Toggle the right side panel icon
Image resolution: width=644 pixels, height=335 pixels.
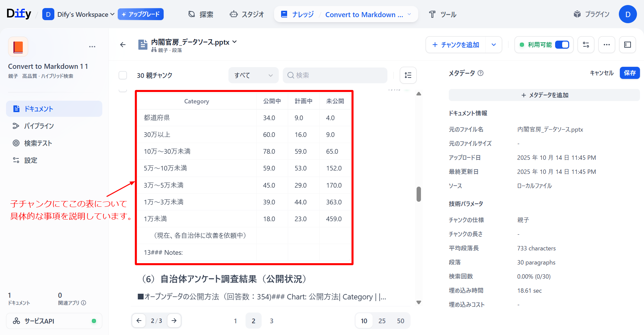pyautogui.click(x=628, y=45)
